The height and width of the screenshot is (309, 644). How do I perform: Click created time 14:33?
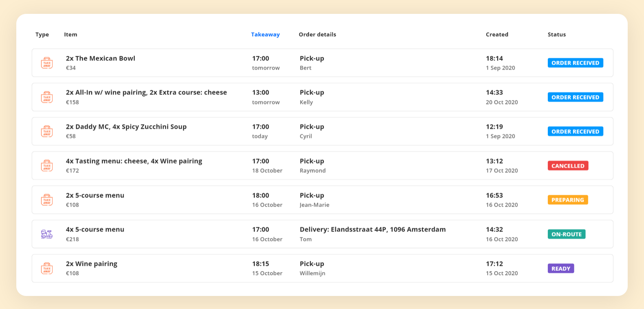point(494,93)
